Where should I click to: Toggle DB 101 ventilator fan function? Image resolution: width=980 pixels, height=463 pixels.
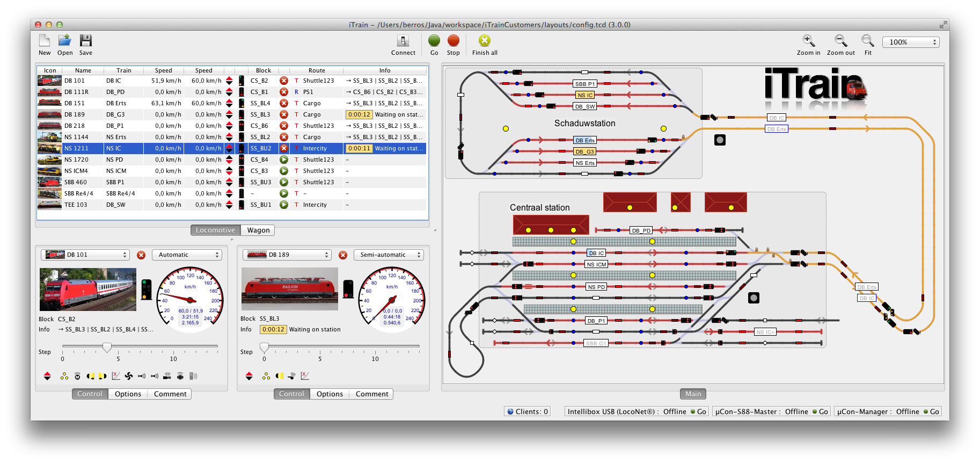(129, 376)
